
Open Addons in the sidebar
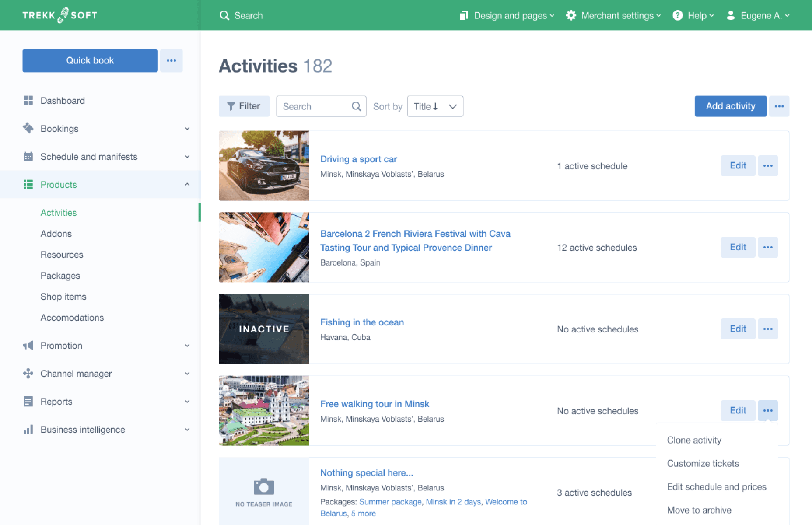56,234
